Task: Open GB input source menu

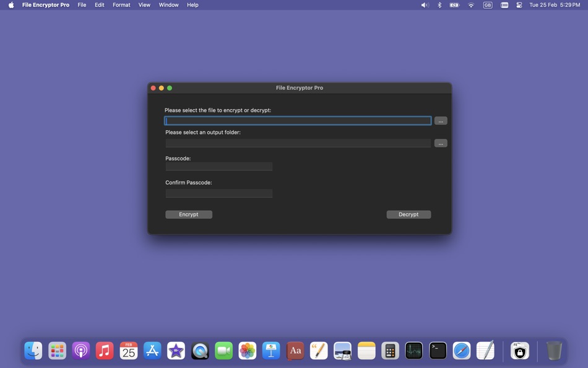Action: pos(488,5)
